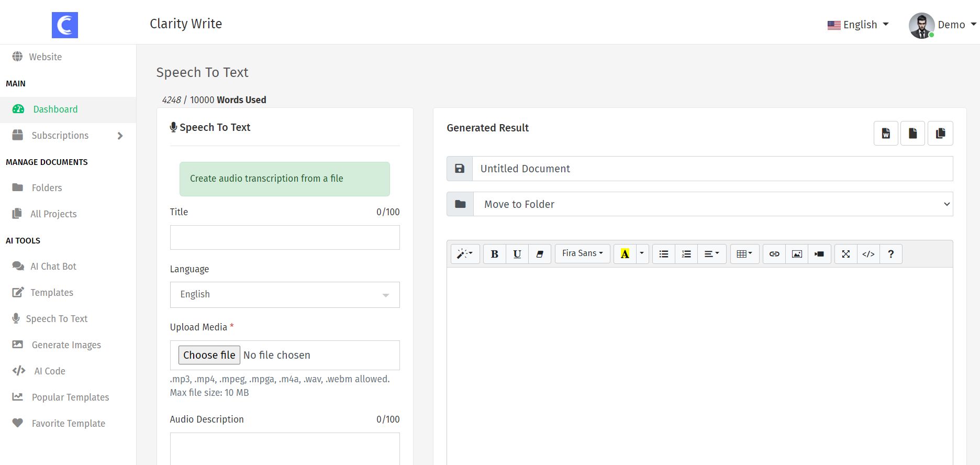Open the Website link in sidebar

coord(45,57)
